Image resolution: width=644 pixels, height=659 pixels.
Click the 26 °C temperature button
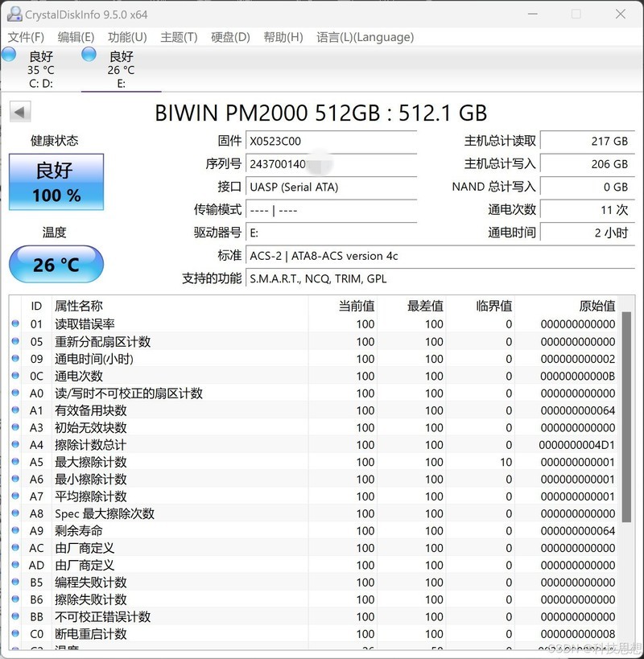(56, 264)
